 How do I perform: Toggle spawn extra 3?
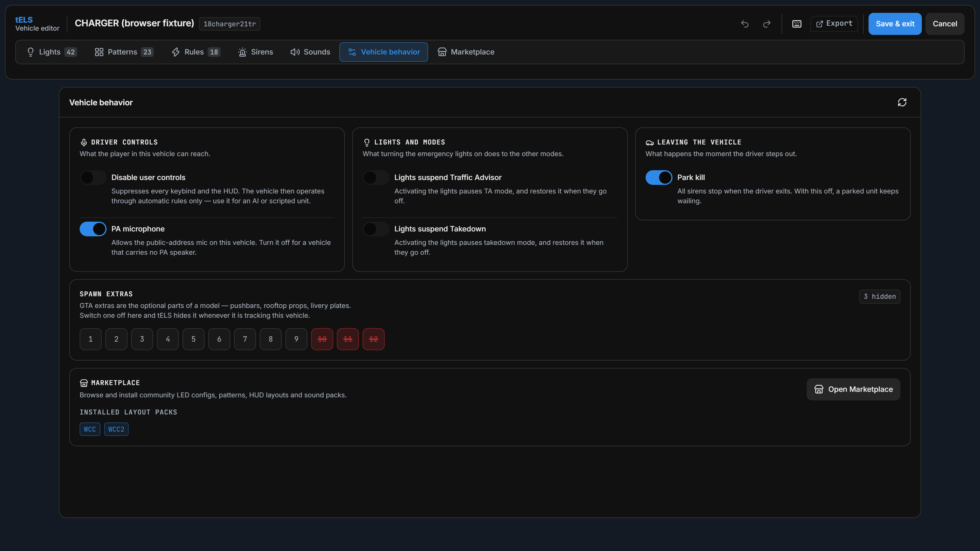click(142, 339)
